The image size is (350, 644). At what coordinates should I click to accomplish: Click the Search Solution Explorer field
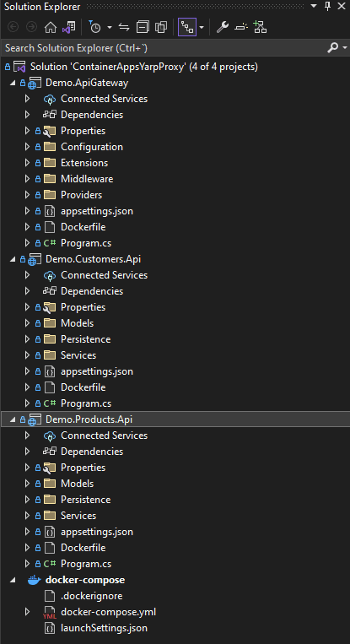[x=164, y=48]
